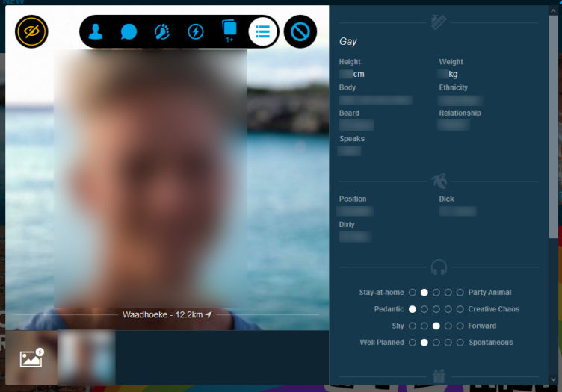This screenshot has height=392, width=562.
Task: Select the fifth radio next to Party Animal
Action: point(460,293)
